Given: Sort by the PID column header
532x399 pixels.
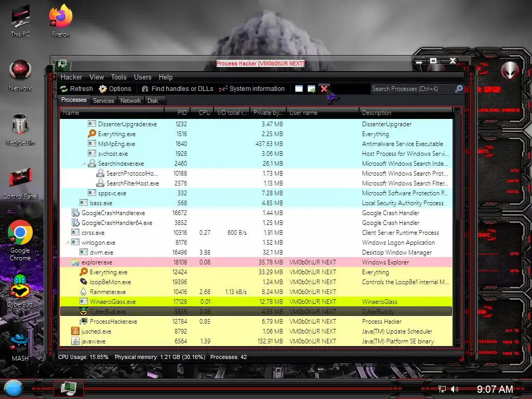Looking at the screenshot, I should (178, 113).
